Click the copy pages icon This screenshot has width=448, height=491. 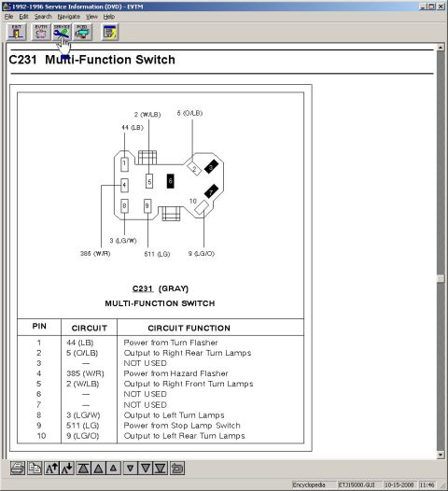pyautogui.click(x=35, y=469)
